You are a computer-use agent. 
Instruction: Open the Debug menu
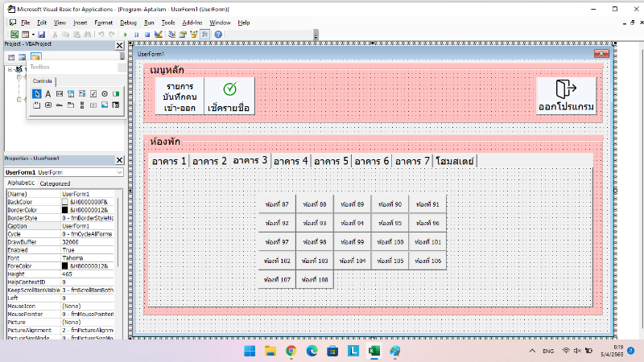[128, 23]
